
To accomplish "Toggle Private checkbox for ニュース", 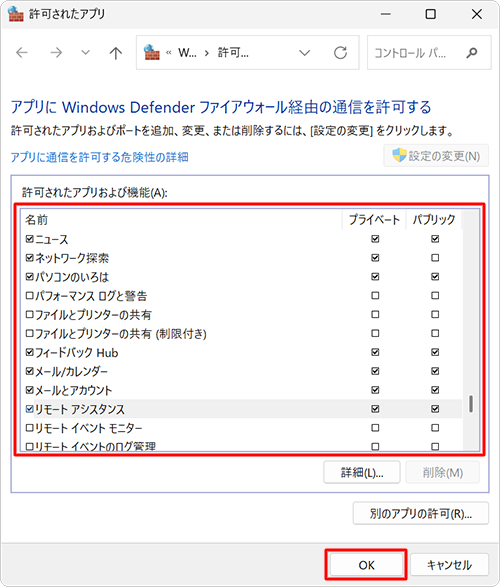I will (375, 239).
